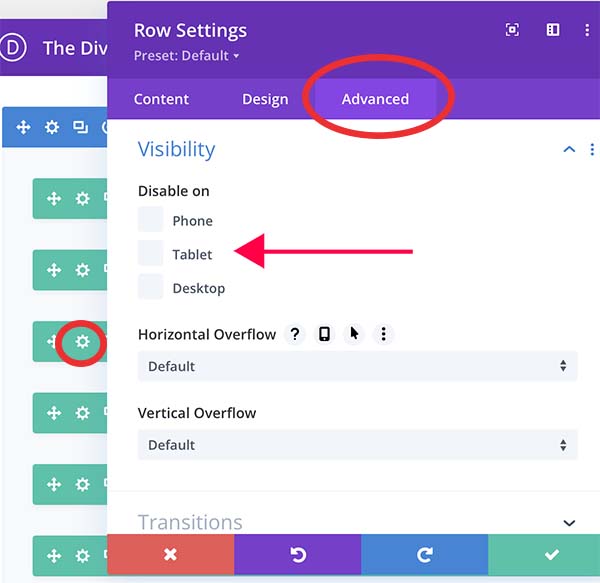The height and width of the screenshot is (583, 600).
Task: Switch to the Design tab
Action: click(x=265, y=99)
